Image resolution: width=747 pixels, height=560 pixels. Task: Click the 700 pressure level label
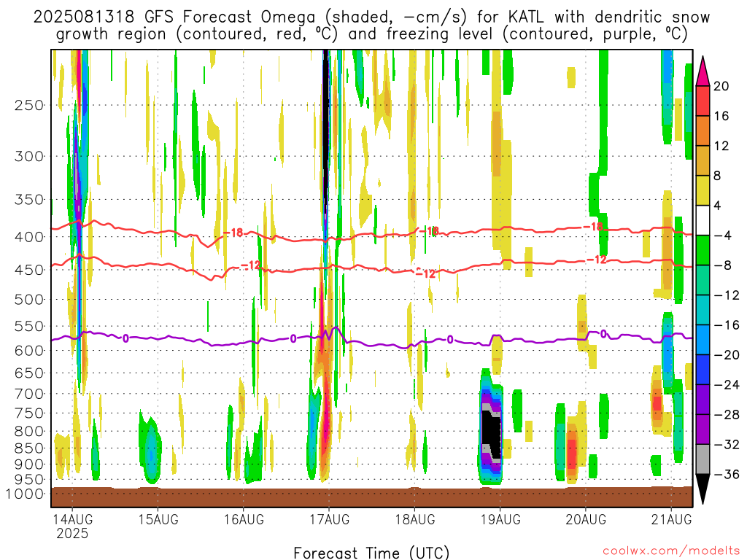29,394
